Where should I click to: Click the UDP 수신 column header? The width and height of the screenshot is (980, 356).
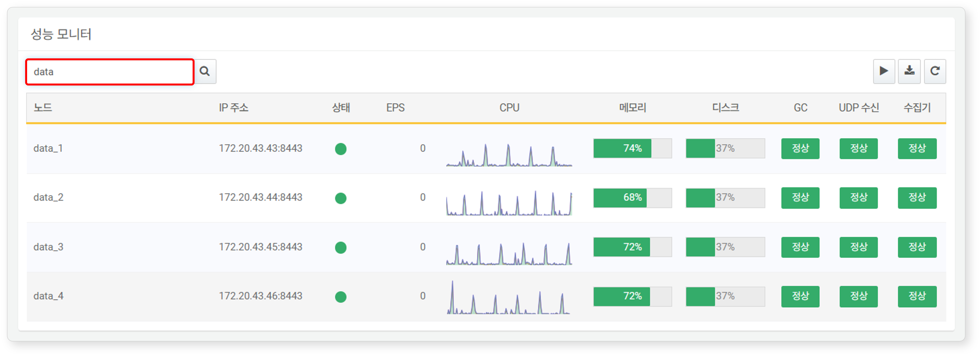[859, 108]
